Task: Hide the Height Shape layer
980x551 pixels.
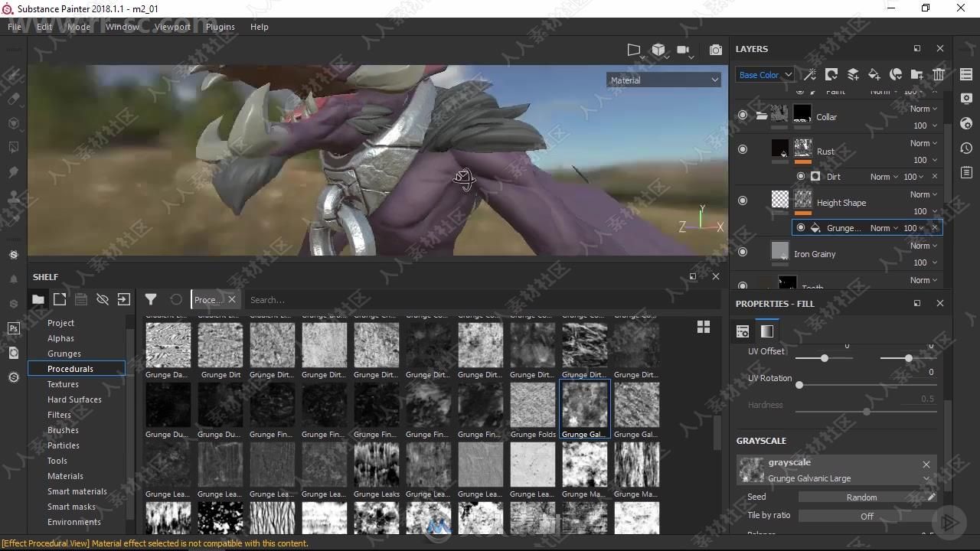Action: pos(742,201)
